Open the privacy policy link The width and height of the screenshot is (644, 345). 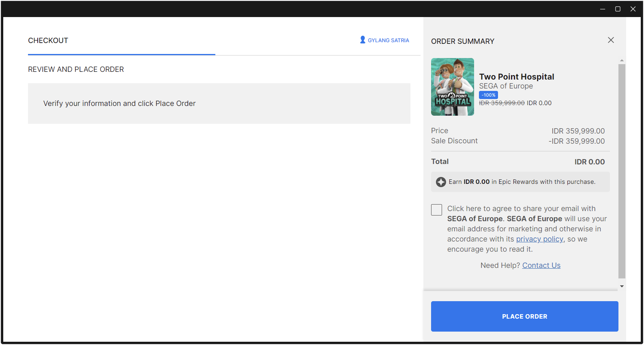tap(539, 239)
